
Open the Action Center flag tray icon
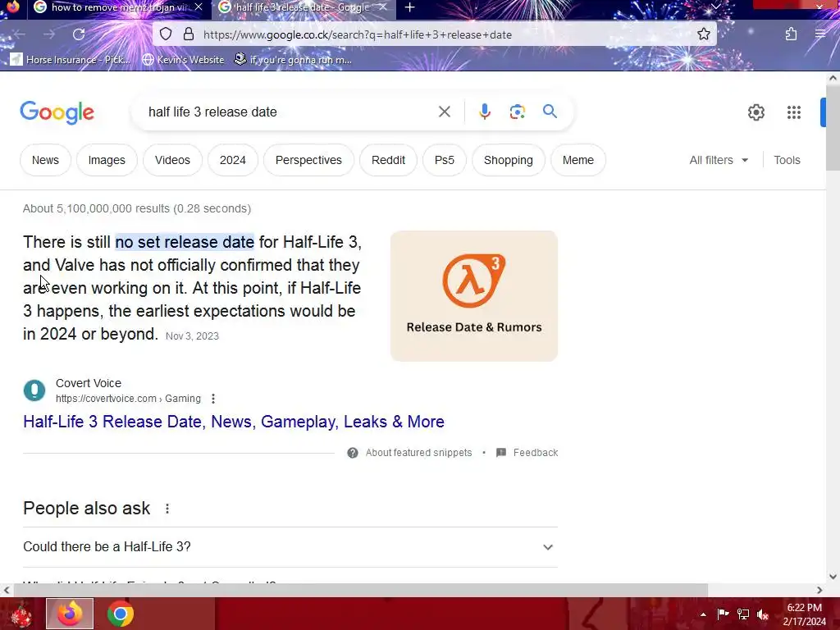click(723, 614)
